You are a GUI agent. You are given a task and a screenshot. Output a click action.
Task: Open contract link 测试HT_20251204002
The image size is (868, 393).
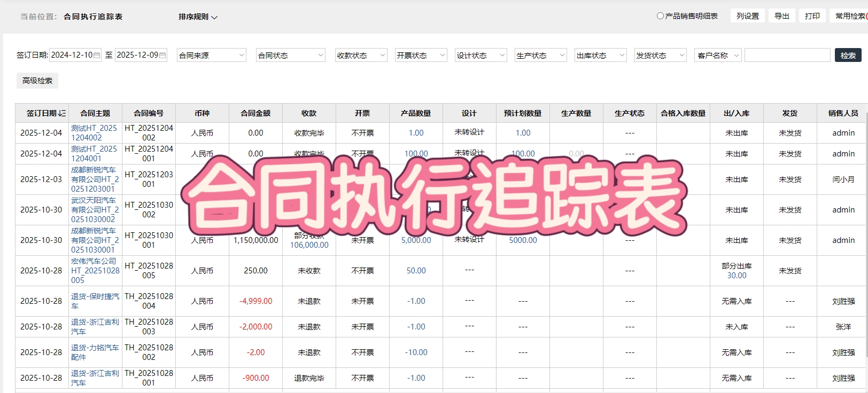(94, 133)
